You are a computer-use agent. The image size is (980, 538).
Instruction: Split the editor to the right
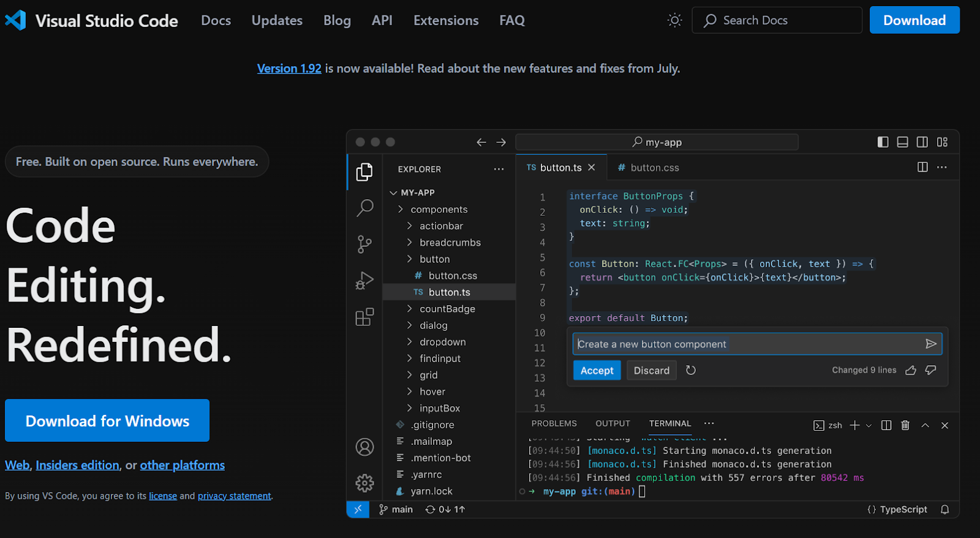(x=922, y=167)
